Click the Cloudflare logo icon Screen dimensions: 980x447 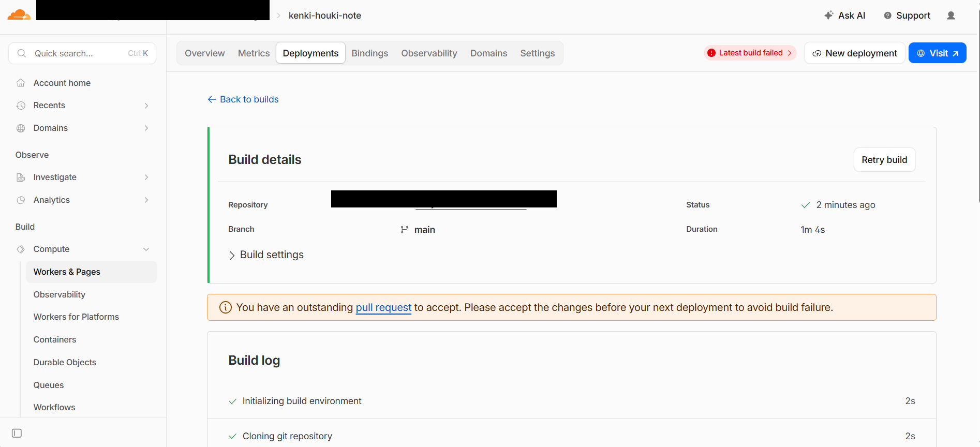[x=19, y=15]
